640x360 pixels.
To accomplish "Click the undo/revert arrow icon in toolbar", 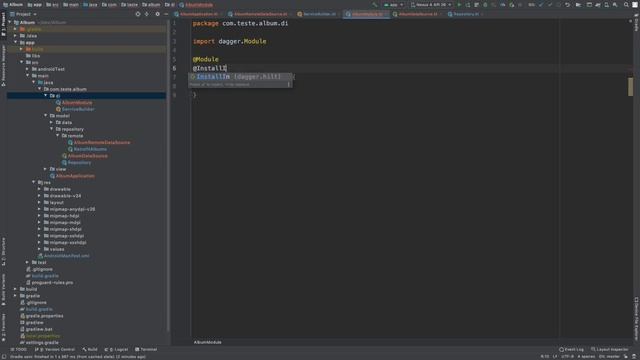I will (567, 5).
